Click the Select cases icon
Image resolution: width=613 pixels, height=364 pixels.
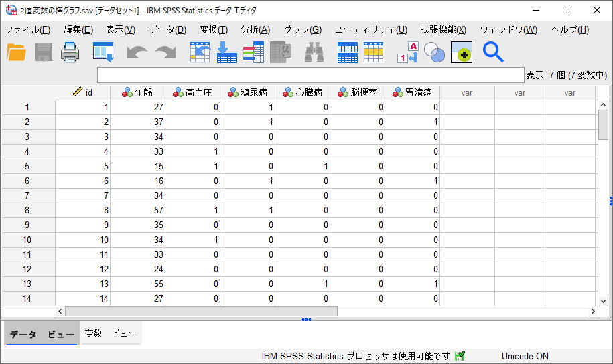373,52
